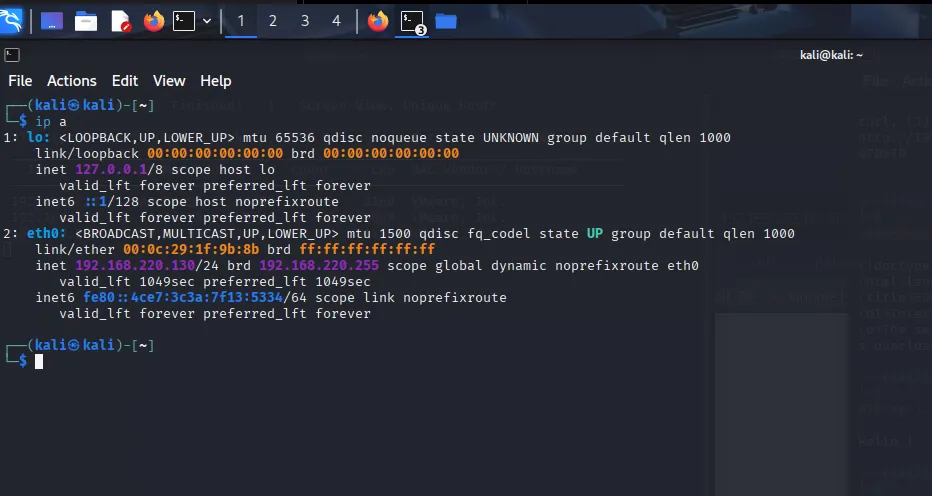Switch to workspace 4
This screenshot has width=932, height=496.
pyautogui.click(x=336, y=21)
